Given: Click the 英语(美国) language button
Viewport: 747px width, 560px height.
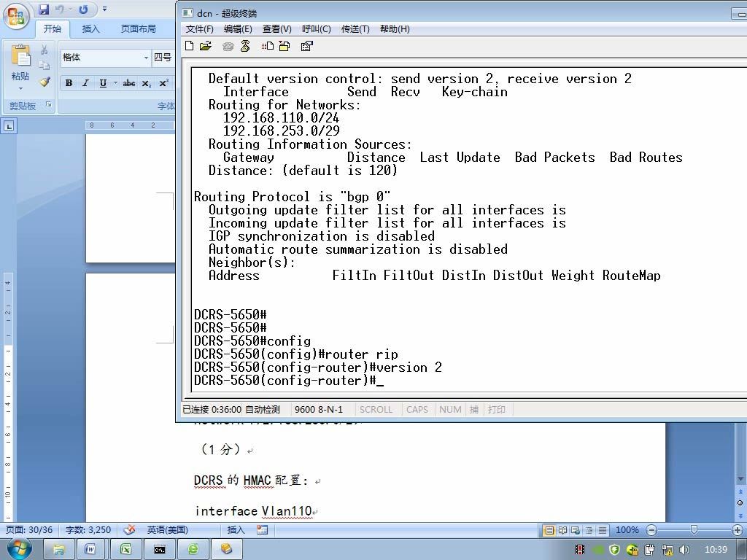Looking at the screenshot, I should (167, 529).
